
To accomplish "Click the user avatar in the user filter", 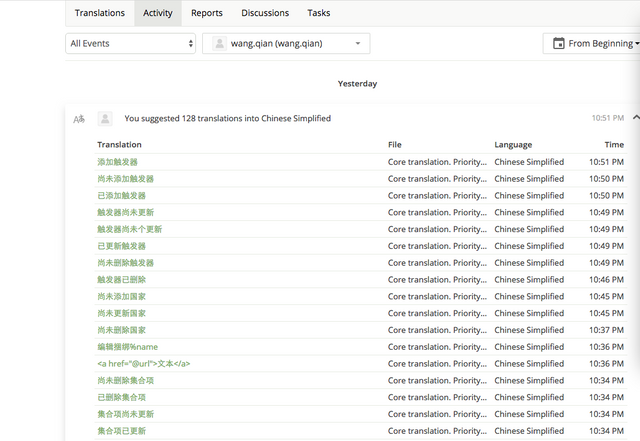I will tap(219, 44).
